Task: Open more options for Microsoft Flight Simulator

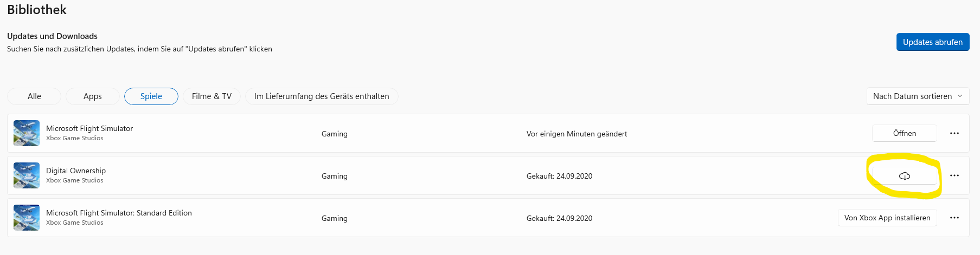Action: (x=955, y=133)
